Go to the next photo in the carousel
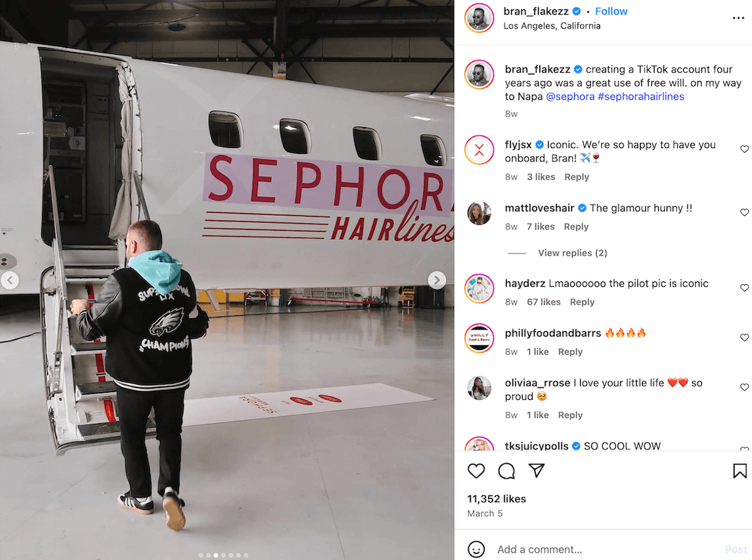The height and width of the screenshot is (560, 752). tap(437, 280)
